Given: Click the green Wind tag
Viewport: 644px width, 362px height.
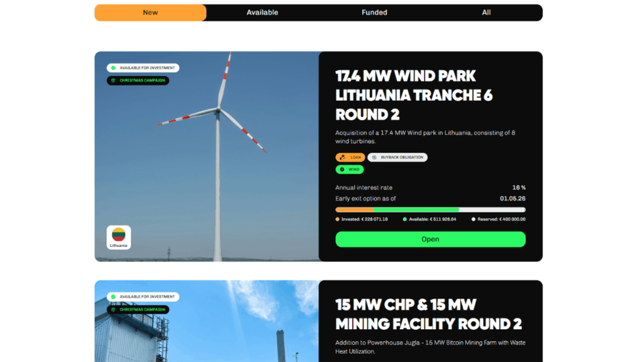Looking at the screenshot, I should click(x=350, y=169).
